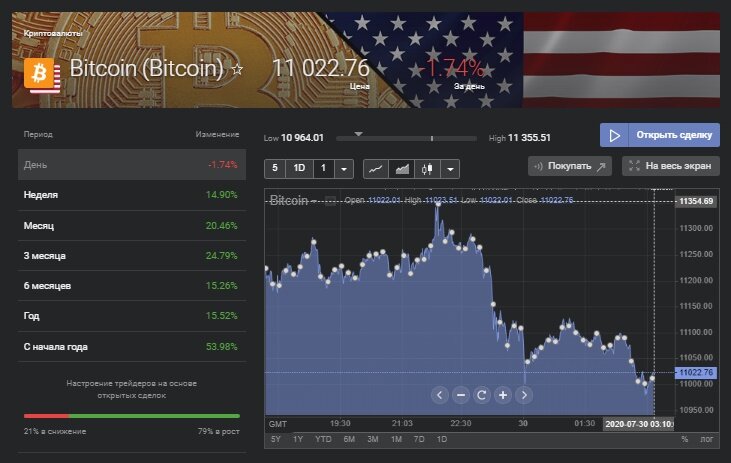
Task: Toggle logarithmic scale "лог"
Action: tap(708, 439)
